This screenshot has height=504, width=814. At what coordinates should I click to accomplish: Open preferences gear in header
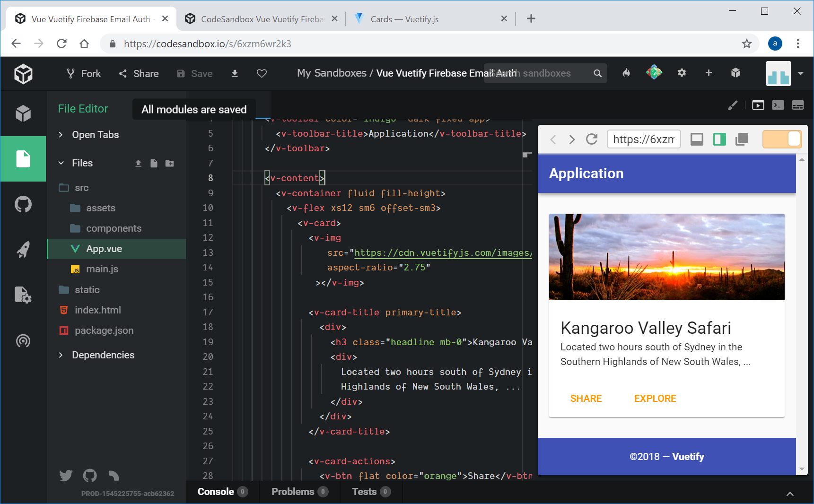[x=682, y=73]
